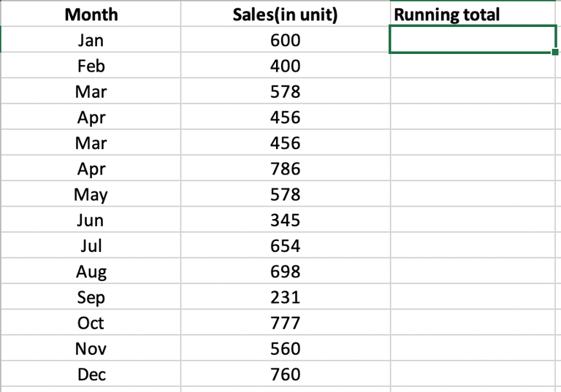
Task: Click the Jun month cell
Action: click(91, 220)
